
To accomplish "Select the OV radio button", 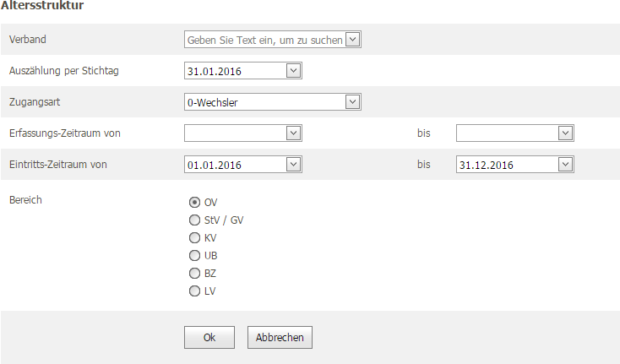I will click(194, 203).
